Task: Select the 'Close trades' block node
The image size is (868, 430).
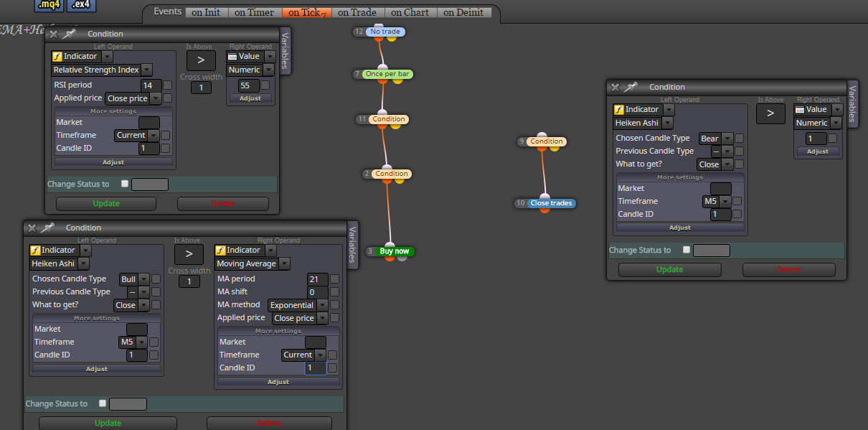Action: (551, 203)
